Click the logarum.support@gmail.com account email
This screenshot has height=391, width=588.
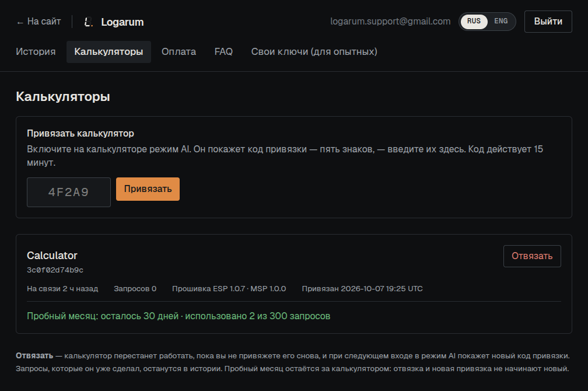point(390,22)
